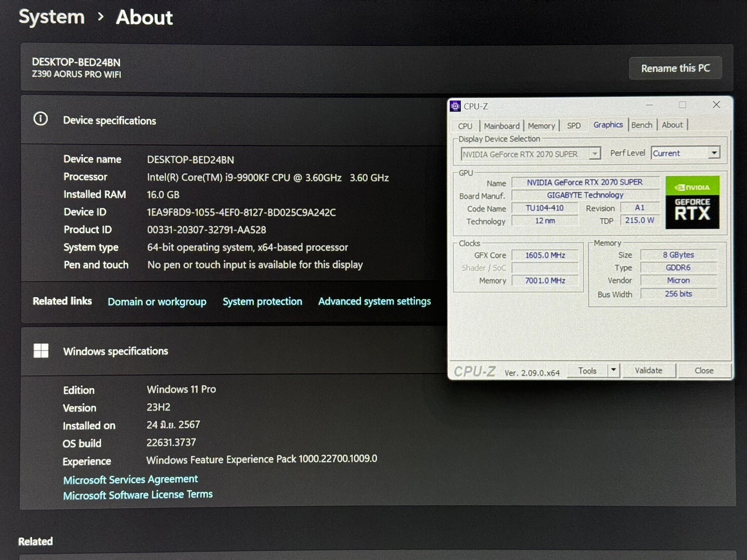Image resolution: width=747 pixels, height=560 pixels.
Task: Open the Display Device Selection dropdown
Action: point(595,154)
